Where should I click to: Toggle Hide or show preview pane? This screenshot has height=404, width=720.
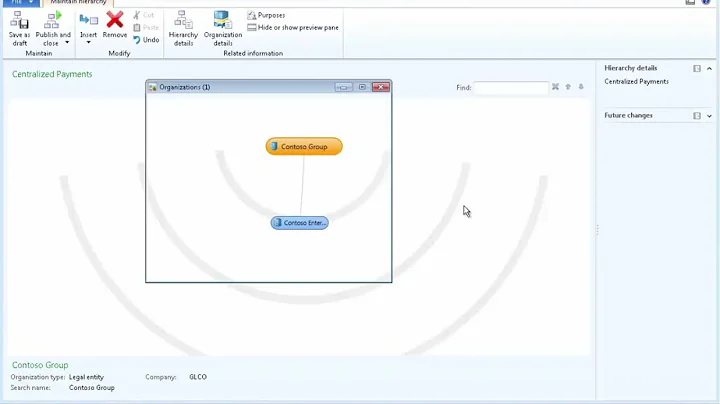coord(292,28)
